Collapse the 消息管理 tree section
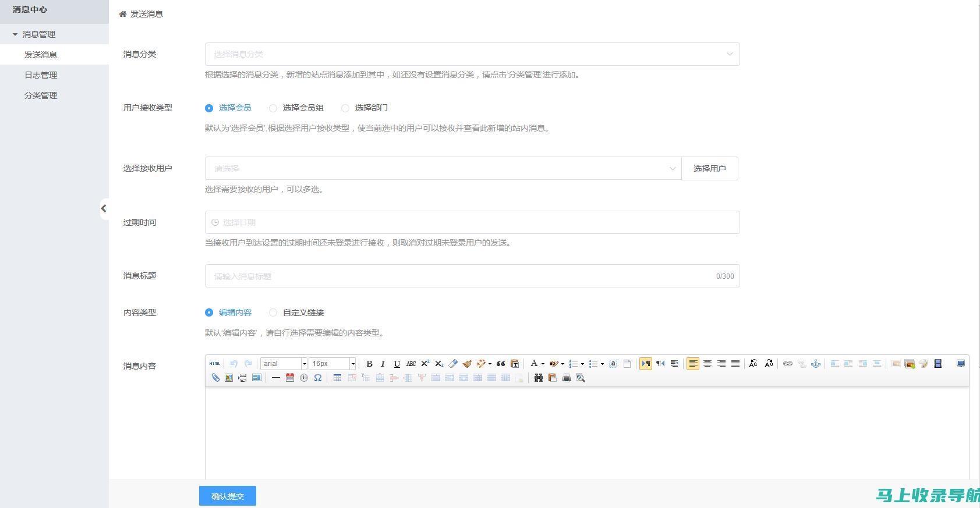Viewport: 980px width, 508px height. coord(15,34)
